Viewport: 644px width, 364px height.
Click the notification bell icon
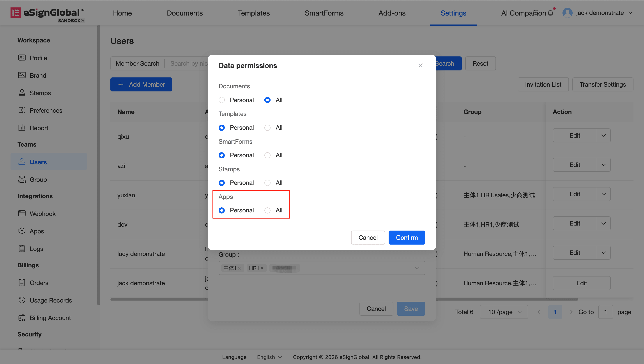550,13
